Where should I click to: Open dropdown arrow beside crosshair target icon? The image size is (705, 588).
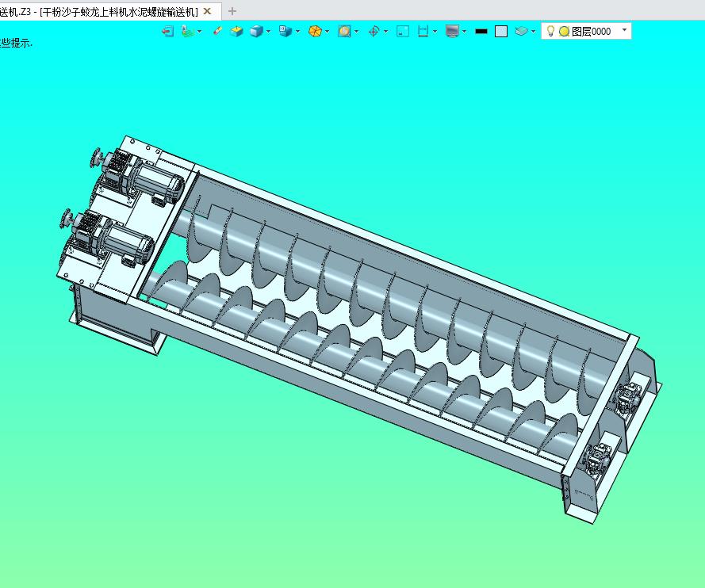(x=385, y=32)
